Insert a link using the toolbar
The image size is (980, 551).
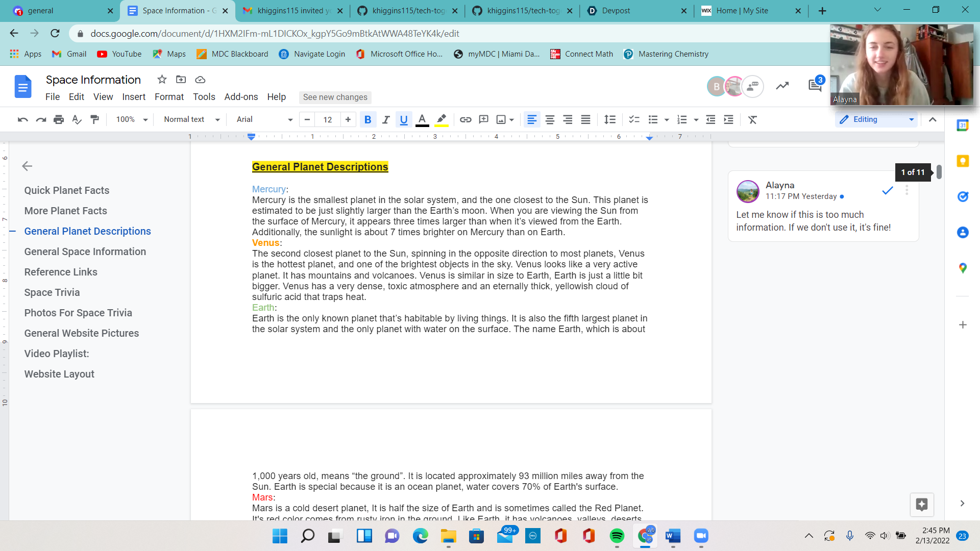coord(465,119)
